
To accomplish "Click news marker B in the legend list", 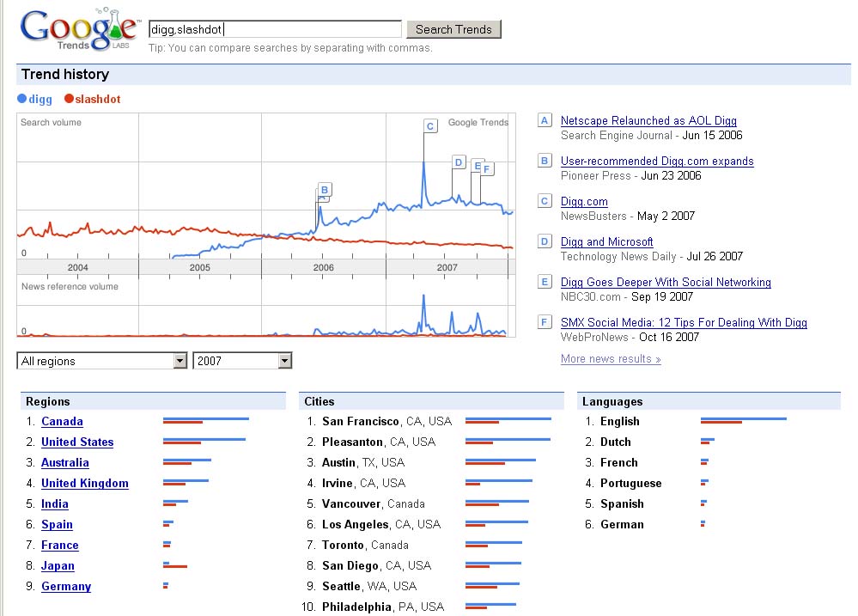I will coord(545,161).
